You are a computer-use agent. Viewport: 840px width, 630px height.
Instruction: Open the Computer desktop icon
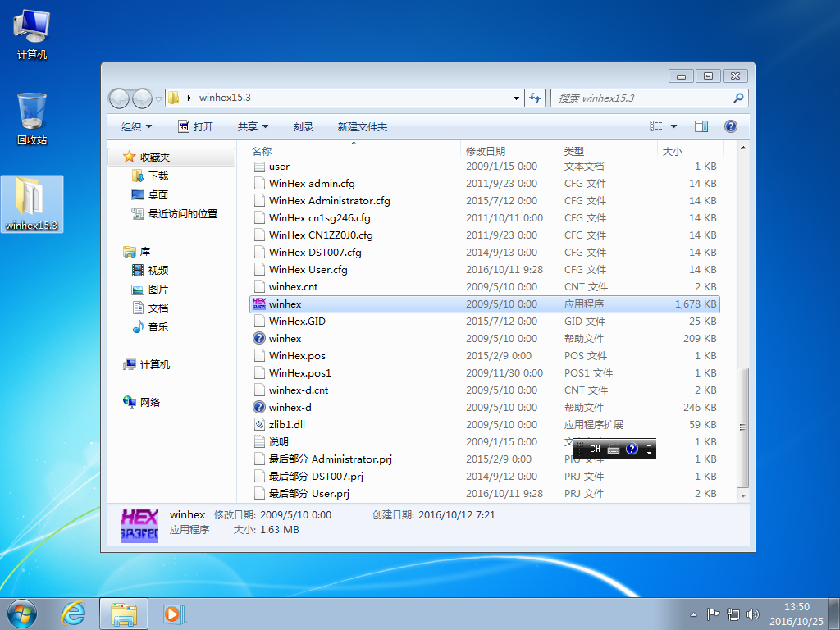point(32,34)
